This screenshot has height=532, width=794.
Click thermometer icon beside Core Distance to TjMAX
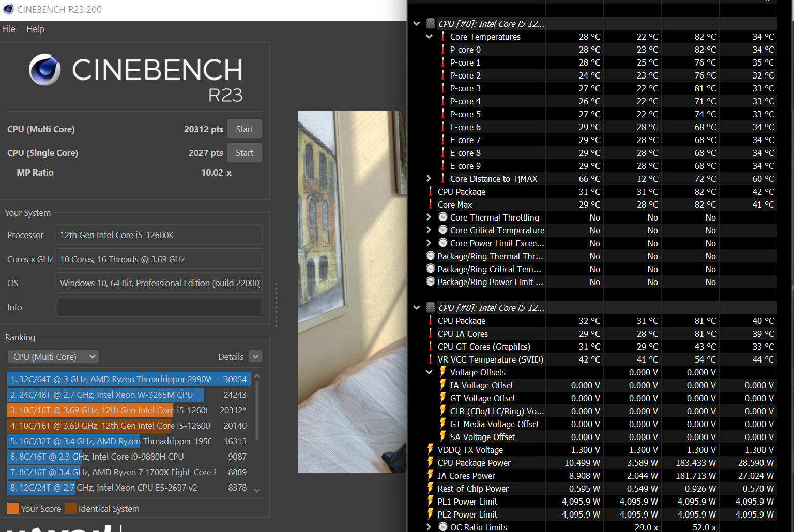[x=443, y=179]
